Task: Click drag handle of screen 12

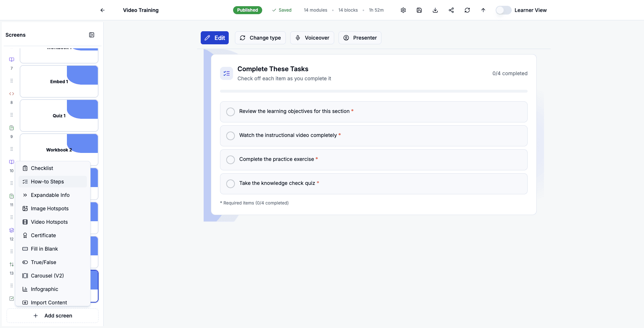Action: (12, 251)
